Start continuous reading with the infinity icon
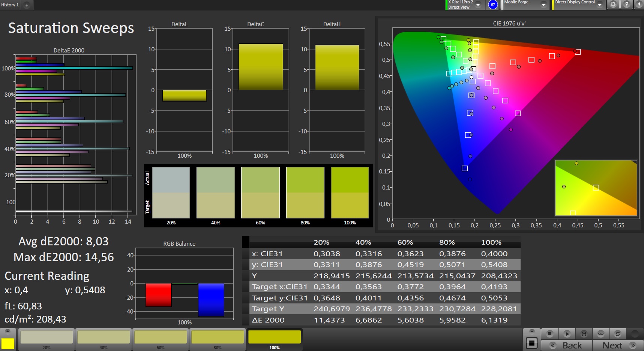Image resolution: width=644 pixels, height=351 pixels. (601, 334)
